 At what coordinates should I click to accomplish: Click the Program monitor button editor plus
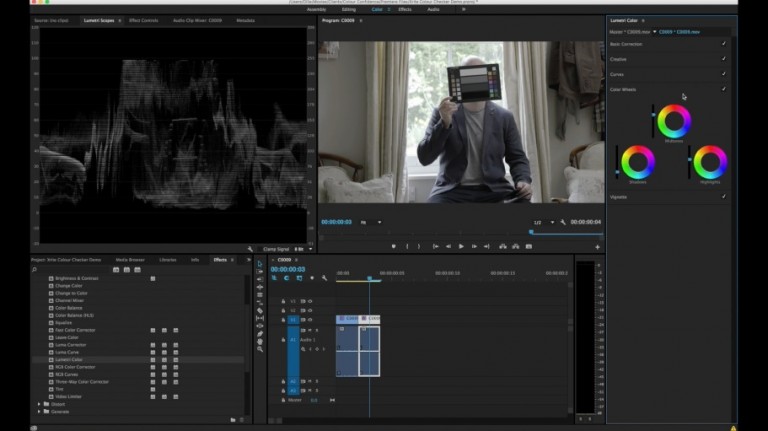(598, 246)
